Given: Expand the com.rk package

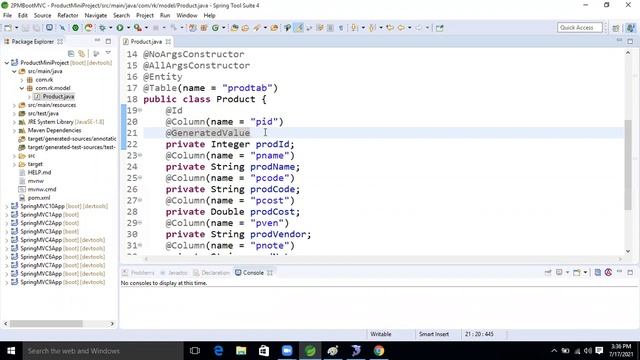Looking at the screenshot, I should (22, 80).
